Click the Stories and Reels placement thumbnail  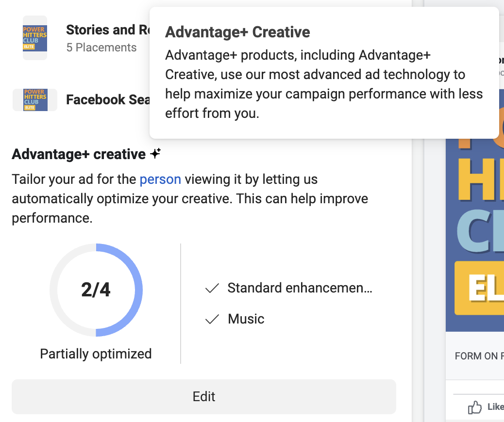click(x=34, y=38)
